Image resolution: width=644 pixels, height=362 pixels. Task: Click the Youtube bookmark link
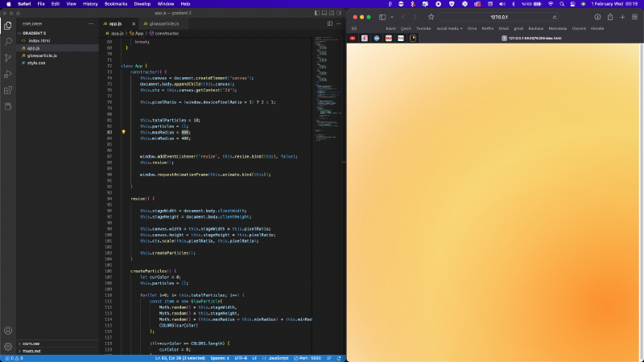423,29
